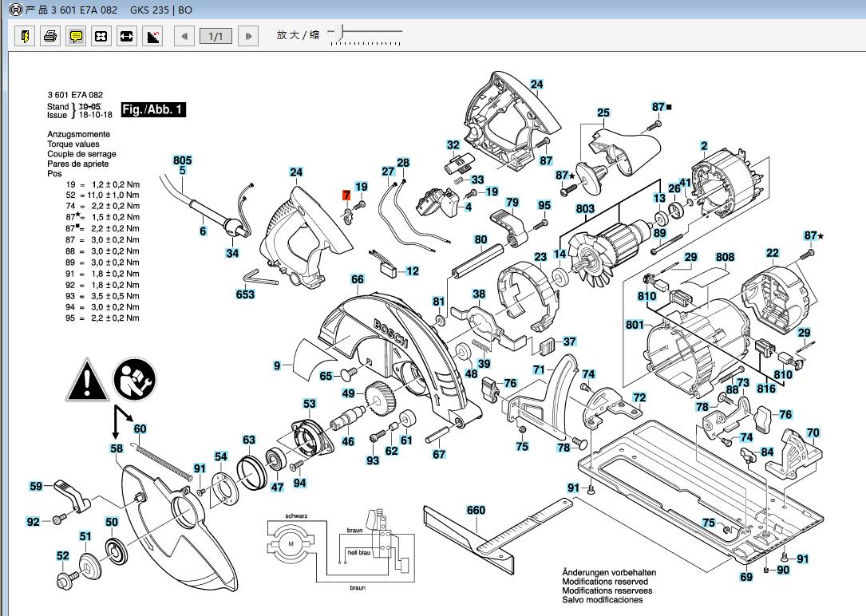Image resolution: width=866 pixels, height=616 pixels.
Task: Select part number 22 housing cover
Action: pos(772,253)
